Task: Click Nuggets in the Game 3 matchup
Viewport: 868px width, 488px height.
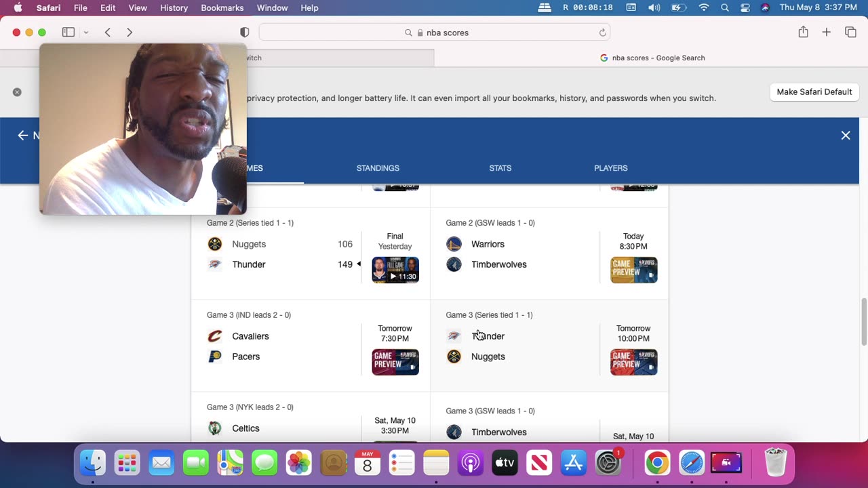Action: 488,357
